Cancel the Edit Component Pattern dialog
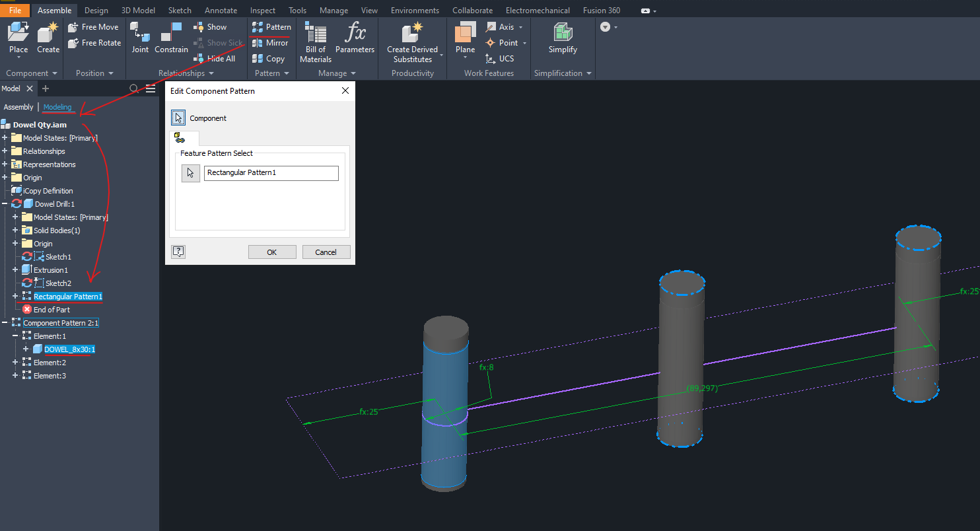Viewport: 980px width, 531px height. click(326, 252)
